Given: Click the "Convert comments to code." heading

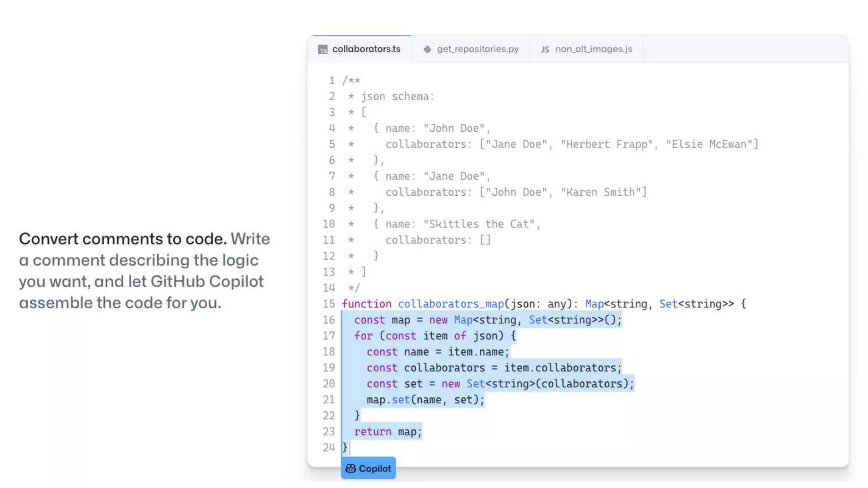Looking at the screenshot, I should pos(122,239).
